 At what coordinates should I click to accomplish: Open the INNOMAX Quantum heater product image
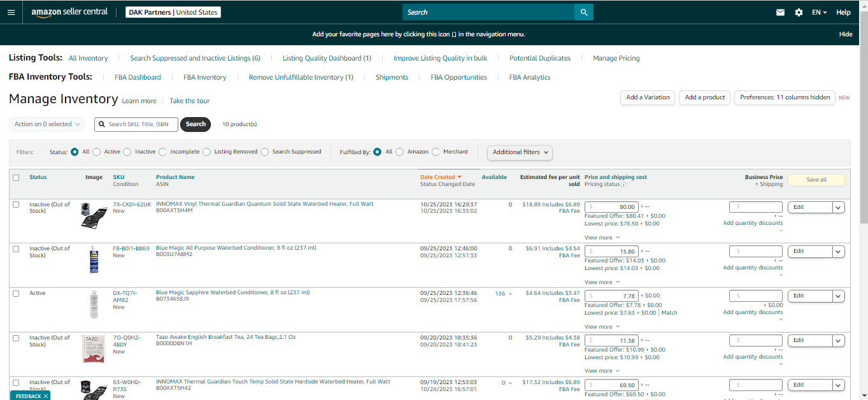pyautogui.click(x=94, y=215)
